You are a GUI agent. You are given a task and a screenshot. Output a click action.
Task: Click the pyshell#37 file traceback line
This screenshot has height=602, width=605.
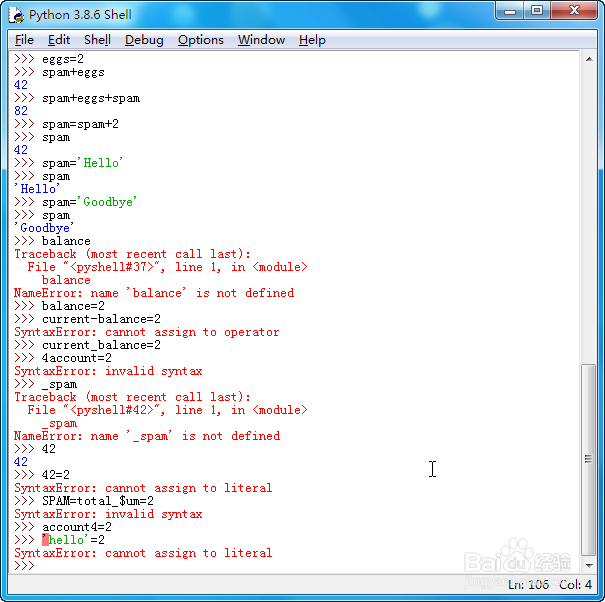[167, 267]
